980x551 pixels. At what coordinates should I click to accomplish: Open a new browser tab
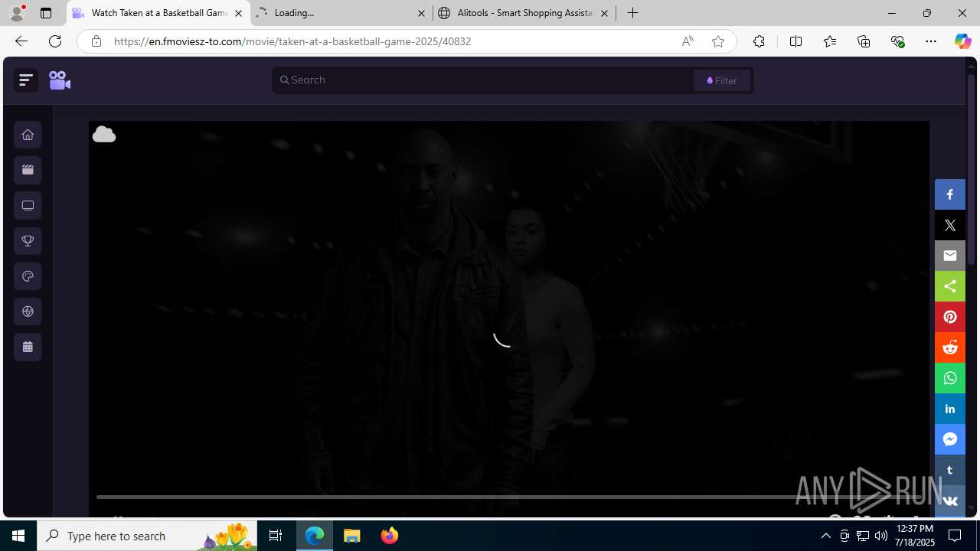pyautogui.click(x=632, y=13)
